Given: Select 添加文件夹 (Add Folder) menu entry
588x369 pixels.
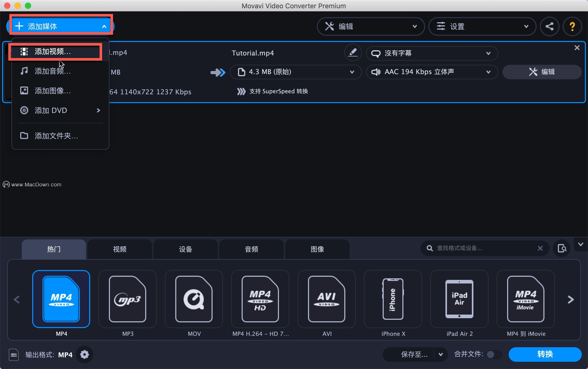Looking at the screenshot, I should point(60,136).
